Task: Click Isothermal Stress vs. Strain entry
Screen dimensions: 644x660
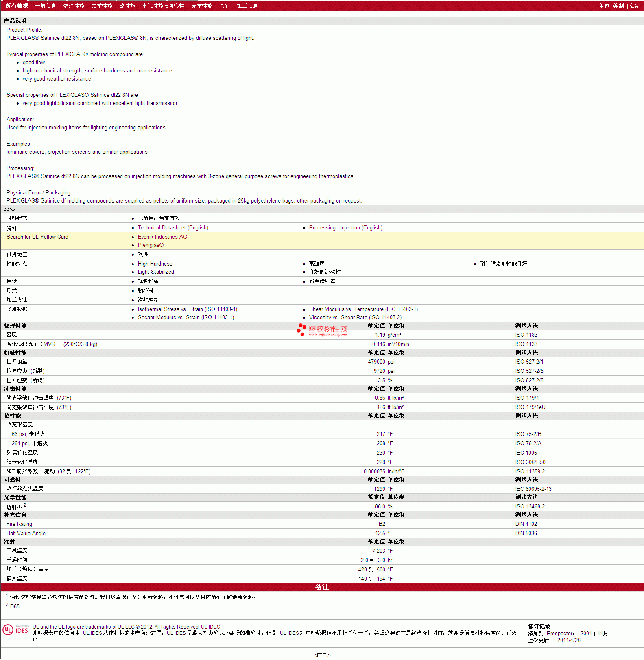Action: click(x=188, y=309)
